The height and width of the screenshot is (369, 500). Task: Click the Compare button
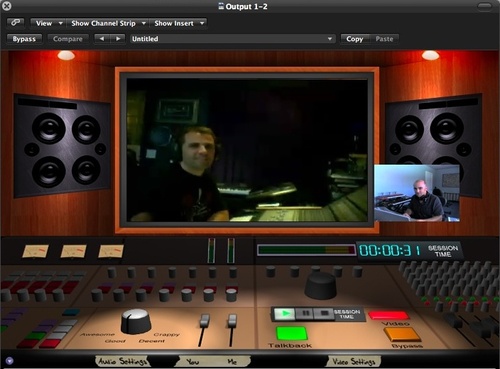click(68, 39)
